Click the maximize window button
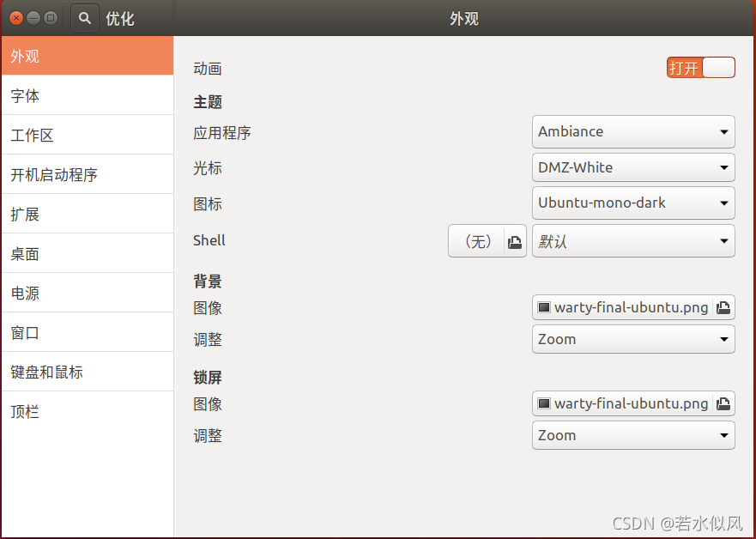 tap(50, 18)
